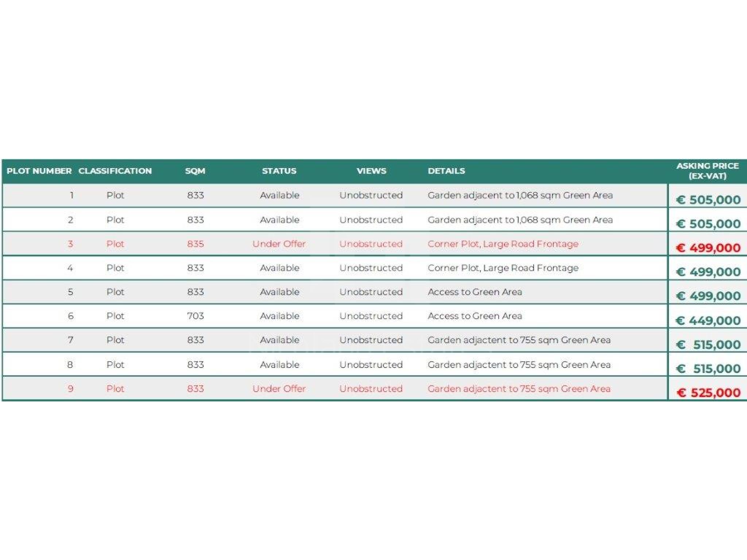Select plot number 3 cell in red

coord(70,244)
